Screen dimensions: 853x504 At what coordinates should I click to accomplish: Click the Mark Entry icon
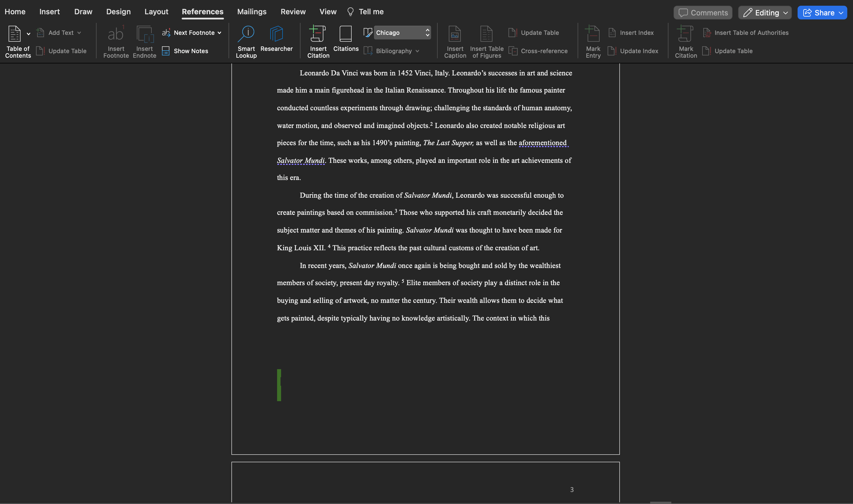click(x=592, y=41)
